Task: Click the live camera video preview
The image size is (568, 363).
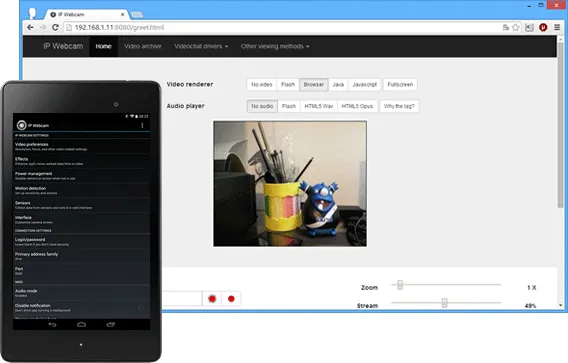Action: [x=290, y=184]
